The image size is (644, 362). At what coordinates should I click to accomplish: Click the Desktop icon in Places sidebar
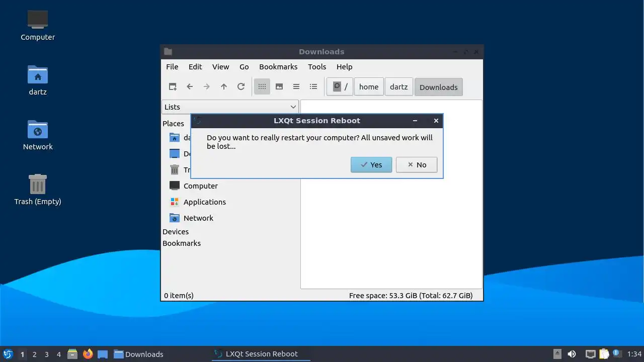(x=175, y=154)
